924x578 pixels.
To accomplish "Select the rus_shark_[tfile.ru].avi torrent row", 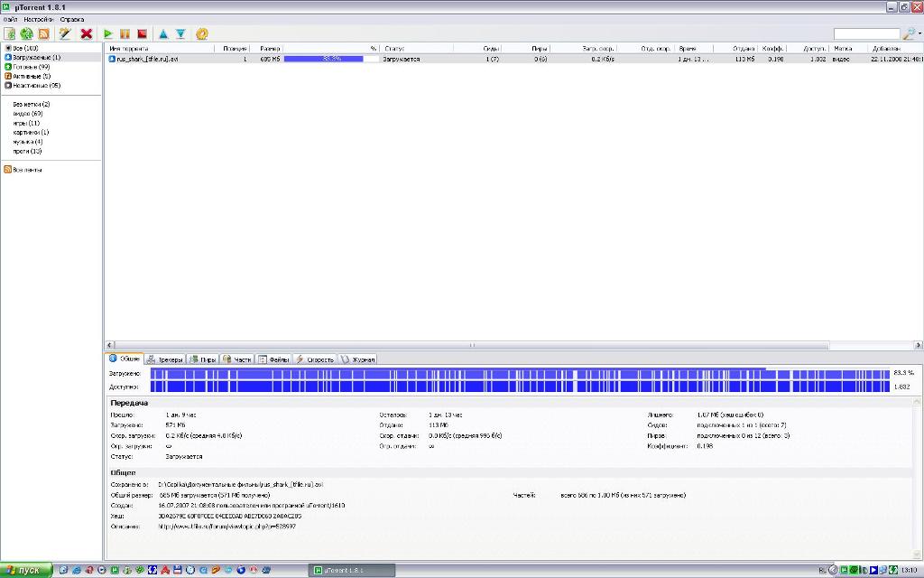I will [514, 59].
